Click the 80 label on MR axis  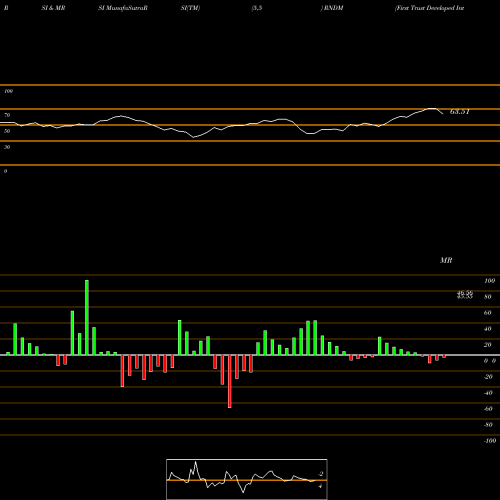pyautogui.click(x=488, y=297)
